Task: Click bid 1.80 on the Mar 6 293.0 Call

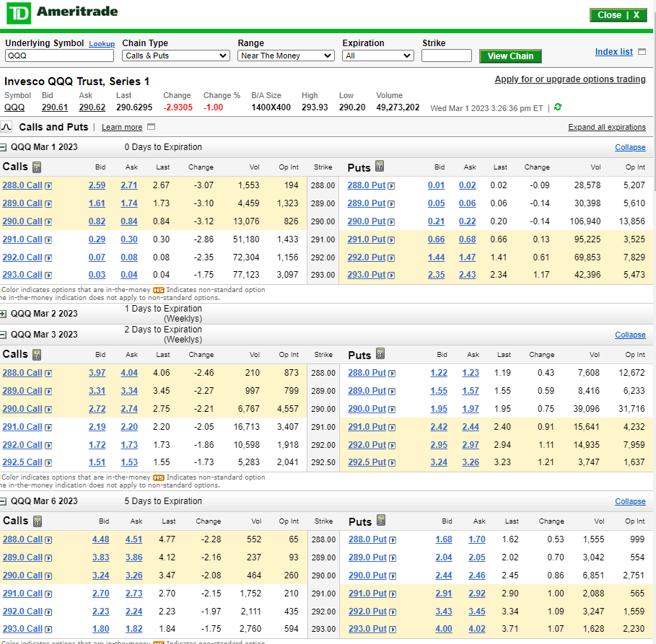Action: [101, 629]
